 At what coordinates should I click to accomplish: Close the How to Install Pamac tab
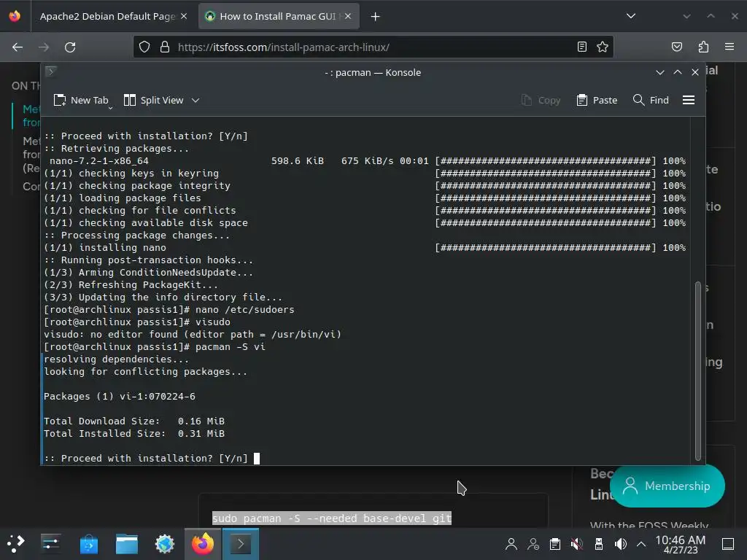[x=348, y=16]
